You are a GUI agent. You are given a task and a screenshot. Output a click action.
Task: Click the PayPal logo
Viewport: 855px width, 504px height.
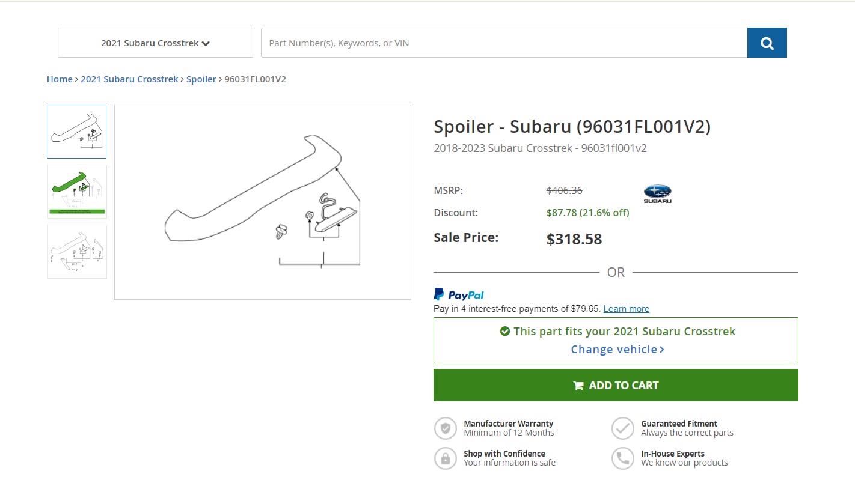[x=459, y=294]
